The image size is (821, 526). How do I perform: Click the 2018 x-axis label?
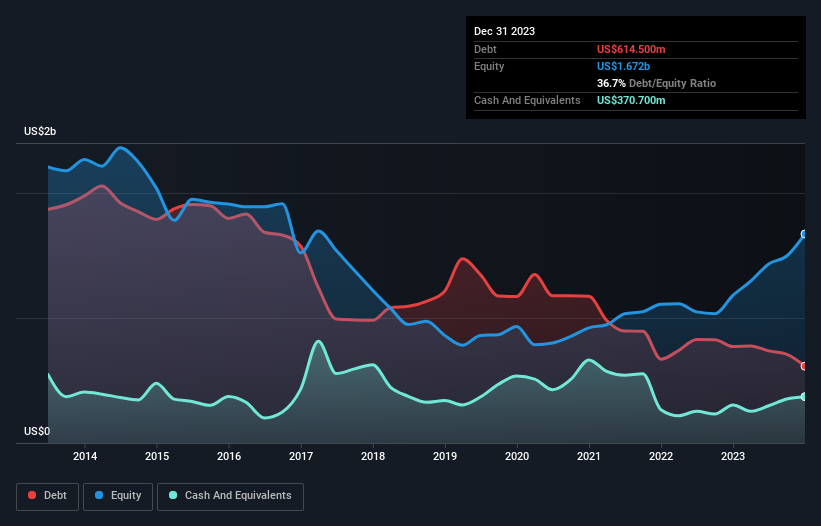pos(373,456)
